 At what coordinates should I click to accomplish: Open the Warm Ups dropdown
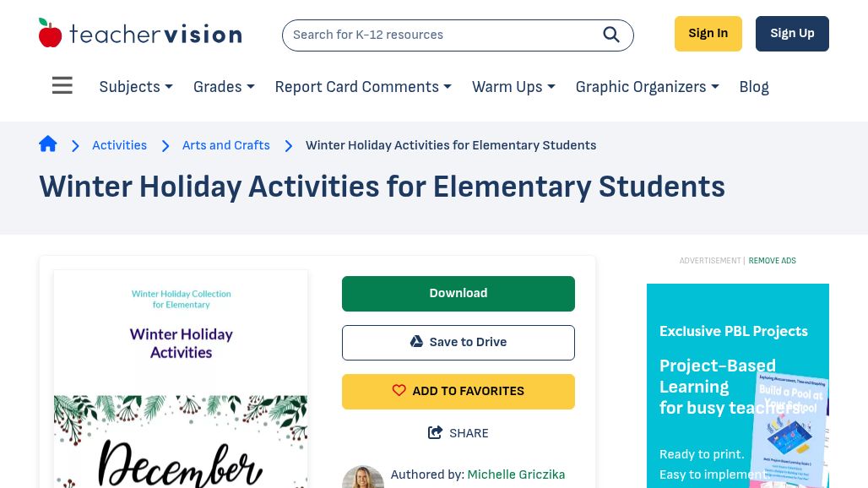(x=513, y=87)
